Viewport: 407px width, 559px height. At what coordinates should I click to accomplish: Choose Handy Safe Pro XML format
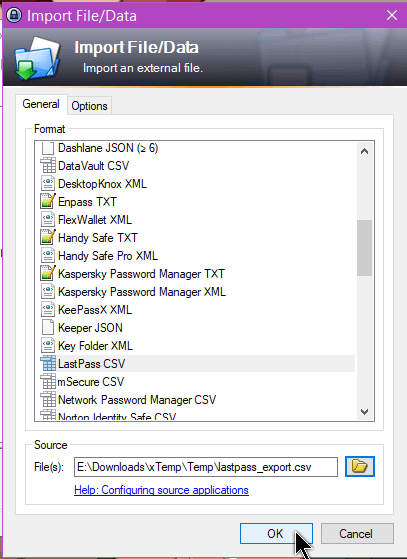pos(108,256)
